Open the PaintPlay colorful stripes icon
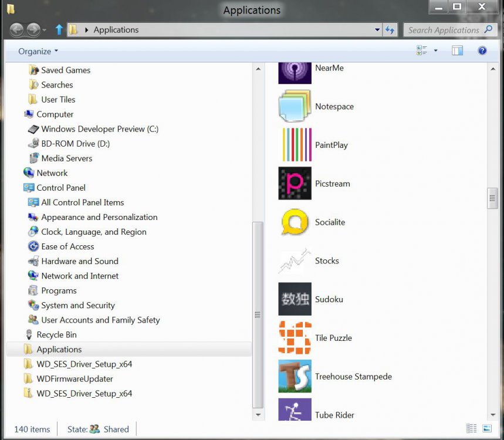The width and height of the screenshot is (504, 440). click(295, 145)
